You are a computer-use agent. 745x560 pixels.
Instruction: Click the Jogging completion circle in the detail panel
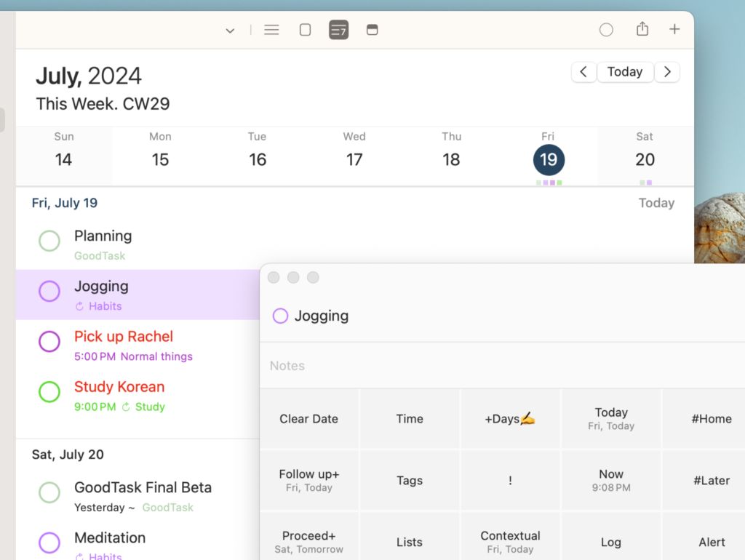click(x=280, y=316)
